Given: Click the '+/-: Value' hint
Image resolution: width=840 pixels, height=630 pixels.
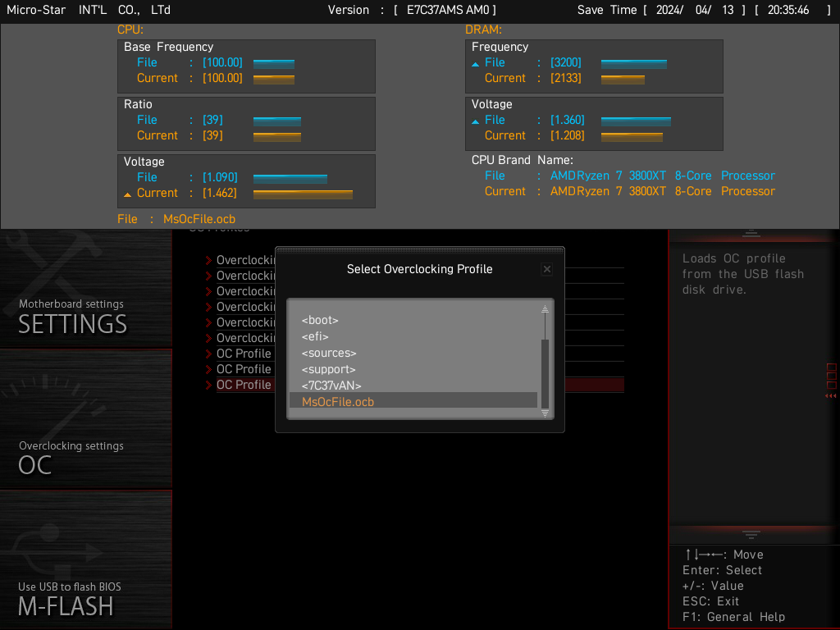Looking at the screenshot, I should [x=713, y=586].
